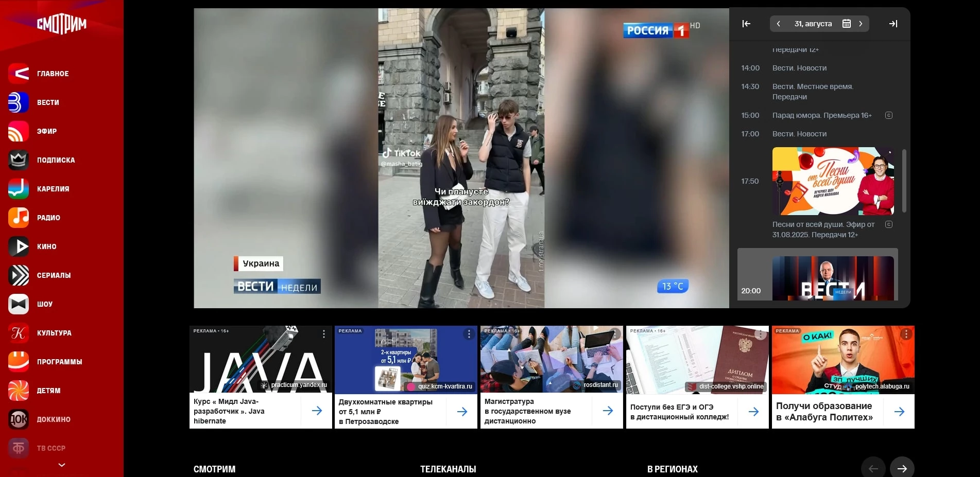Screen dimensions: 980x477
Task: Click the Парад юмора program entry
Action: pyautogui.click(x=821, y=115)
